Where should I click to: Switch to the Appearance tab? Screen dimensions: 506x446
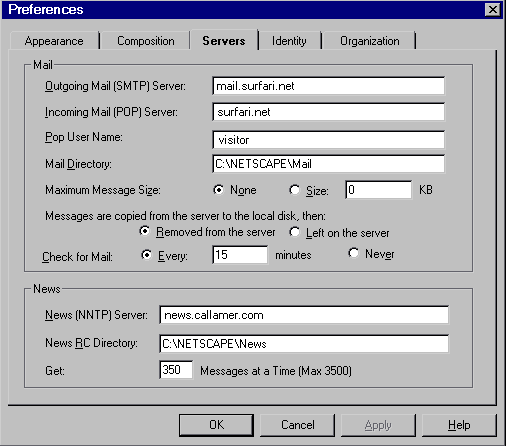coord(54,41)
